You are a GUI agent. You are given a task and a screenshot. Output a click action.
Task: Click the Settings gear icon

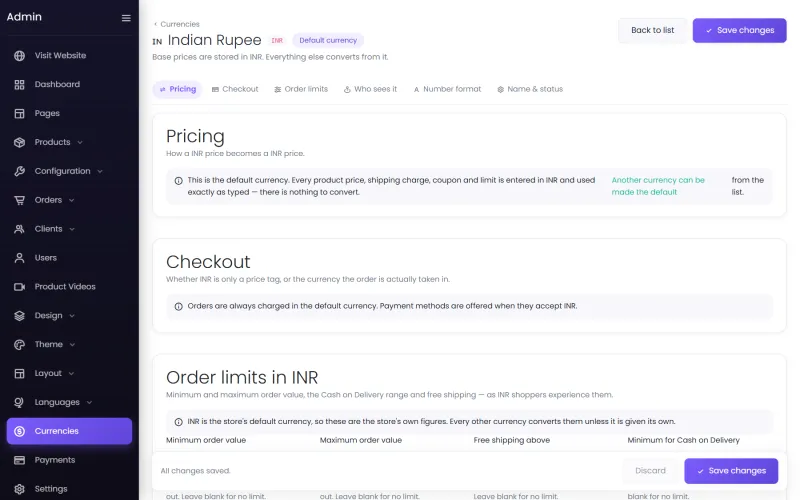(19, 489)
